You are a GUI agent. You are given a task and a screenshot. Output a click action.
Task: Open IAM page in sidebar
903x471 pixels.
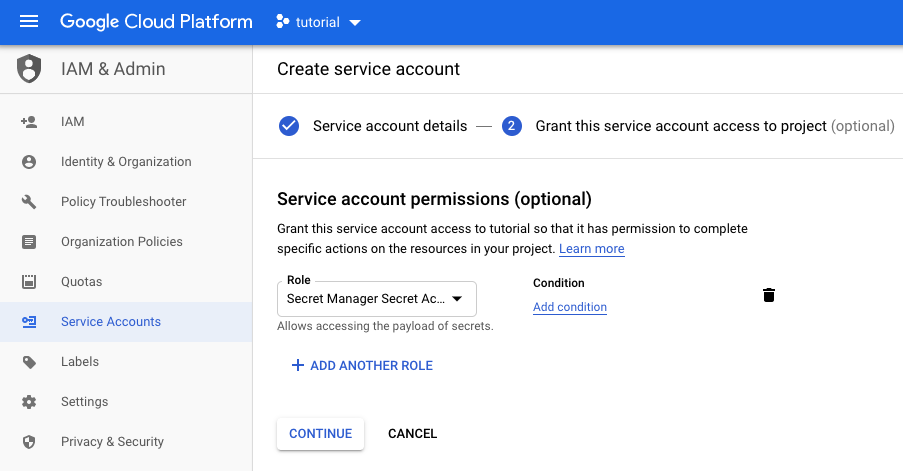pyautogui.click(x=126, y=121)
